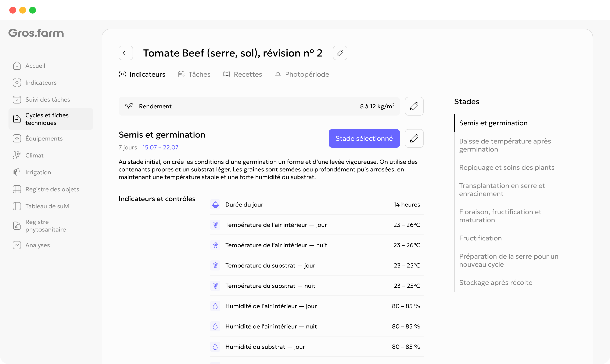Open Climat in the sidebar
Screen dimensions: 610x364
(x=51, y=156)
